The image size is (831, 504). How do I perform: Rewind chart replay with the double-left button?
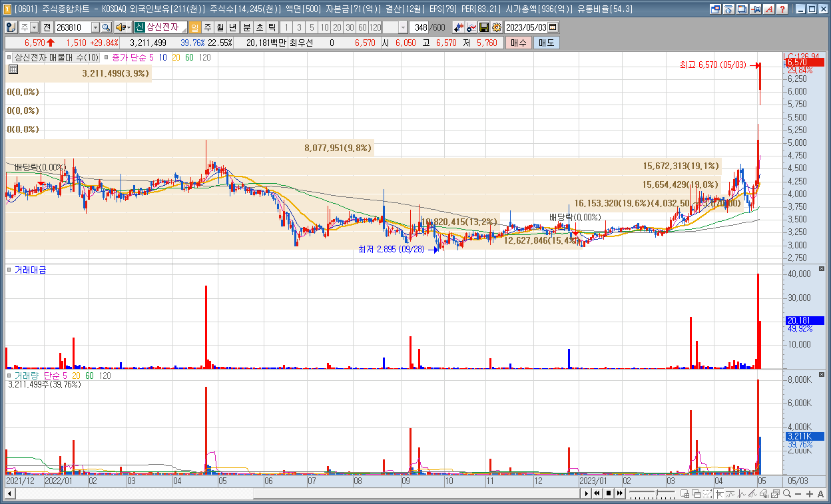click(597, 493)
